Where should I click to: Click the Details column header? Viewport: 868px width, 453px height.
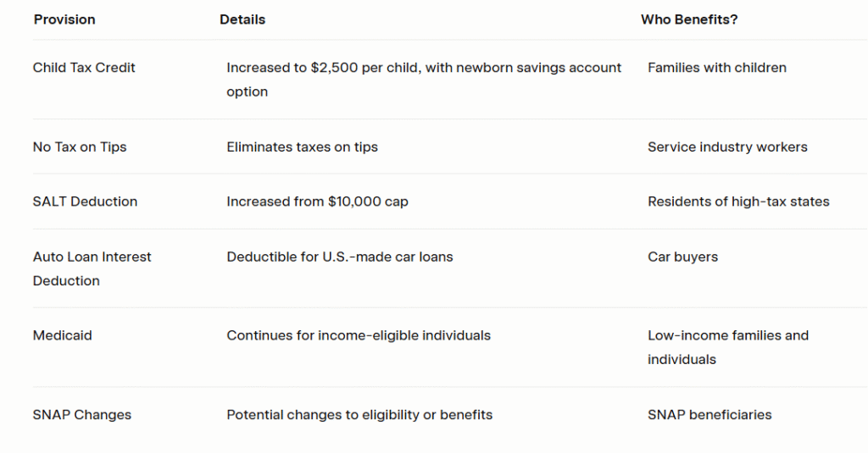click(242, 19)
